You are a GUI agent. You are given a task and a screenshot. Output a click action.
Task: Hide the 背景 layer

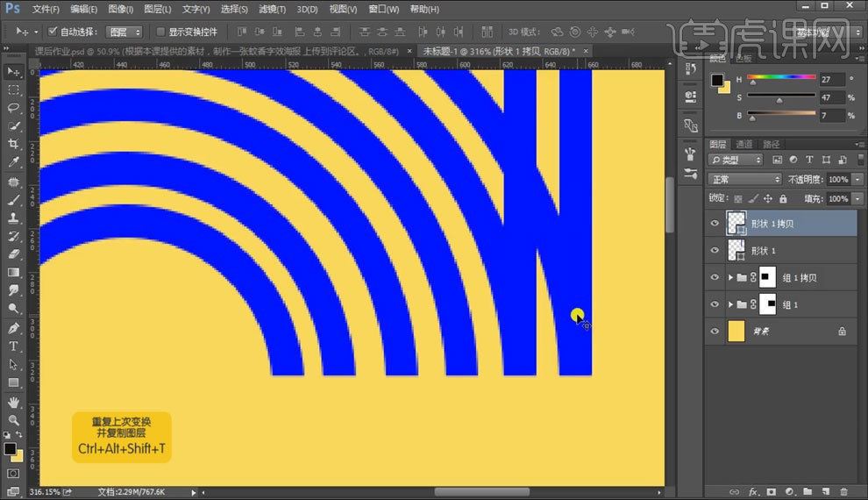click(715, 331)
